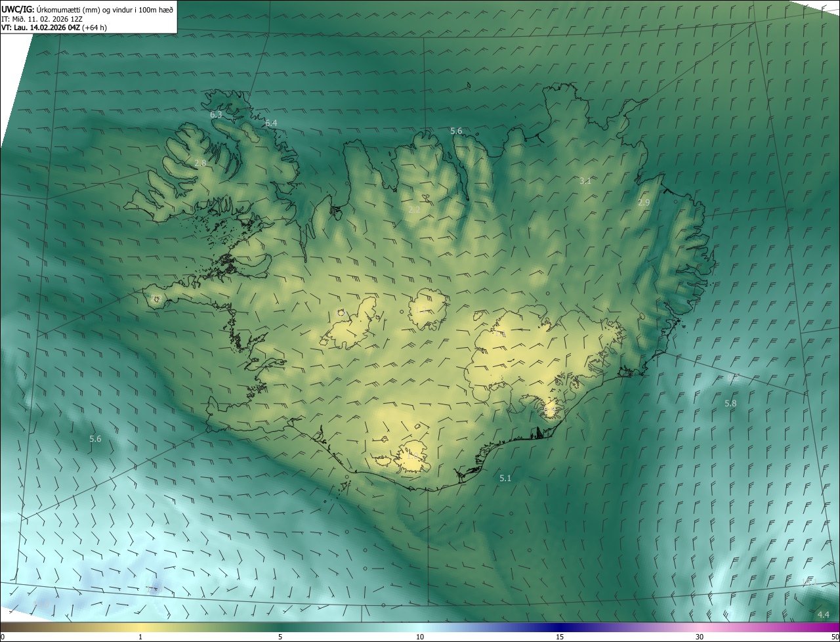
Task: Click the 5.6 value off the north coast
Action: [456, 131]
